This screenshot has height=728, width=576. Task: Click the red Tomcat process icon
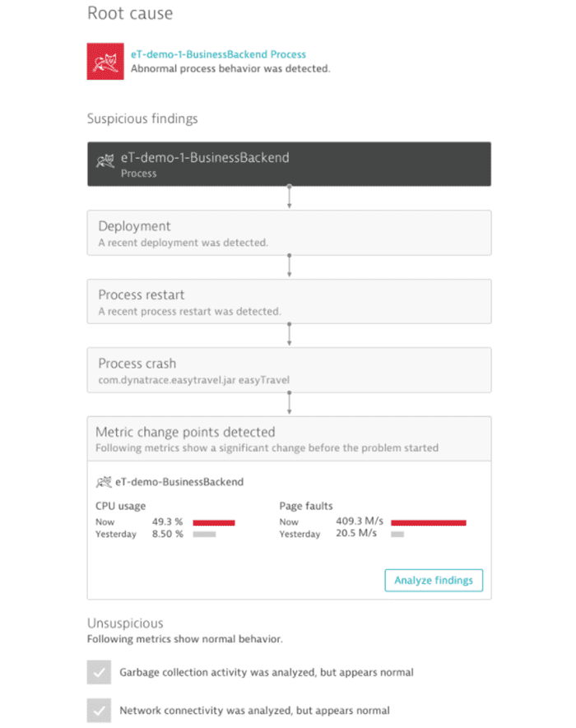point(105,62)
